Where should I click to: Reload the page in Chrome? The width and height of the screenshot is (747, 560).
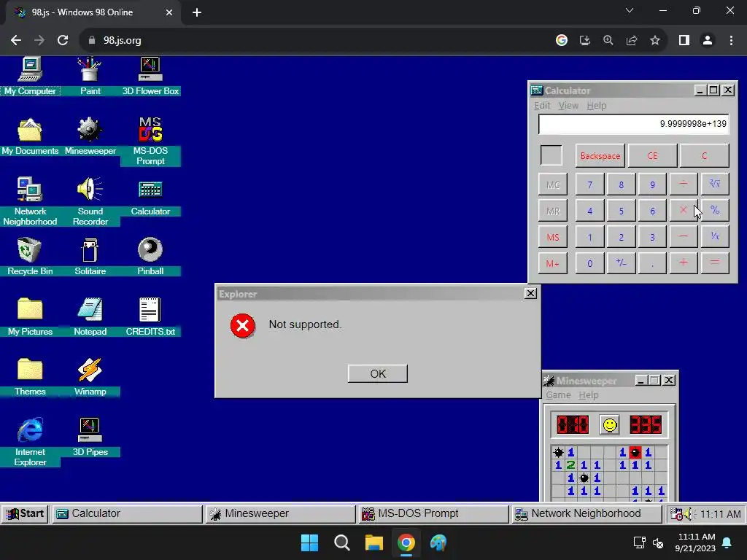point(63,41)
